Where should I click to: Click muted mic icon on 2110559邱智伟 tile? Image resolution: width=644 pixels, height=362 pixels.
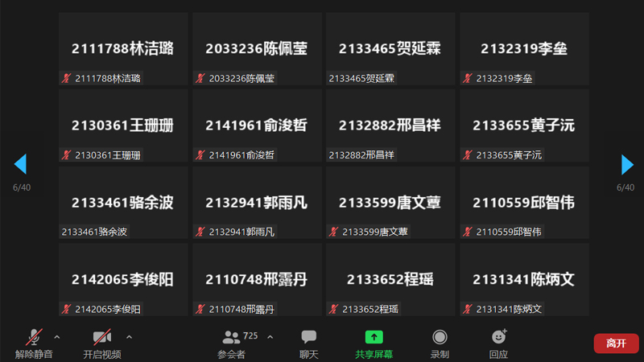pos(468,232)
